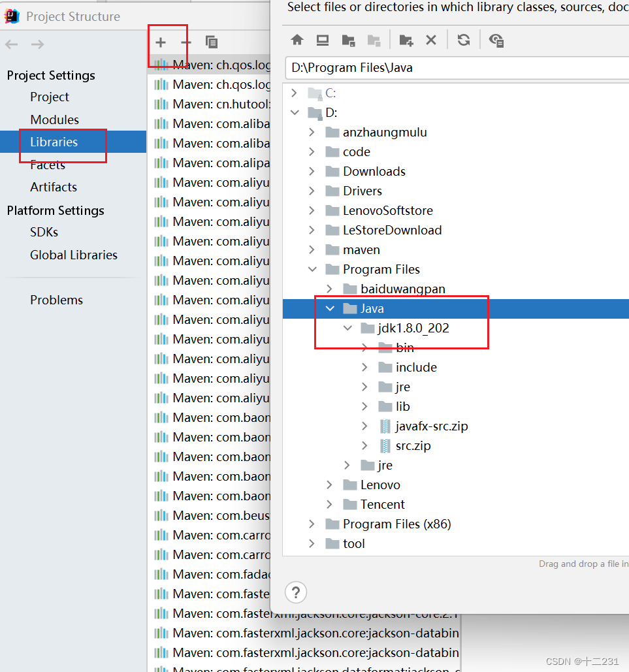This screenshot has height=672, width=629.
Task: Refresh the file tree listing
Action: pyautogui.click(x=464, y=40)
